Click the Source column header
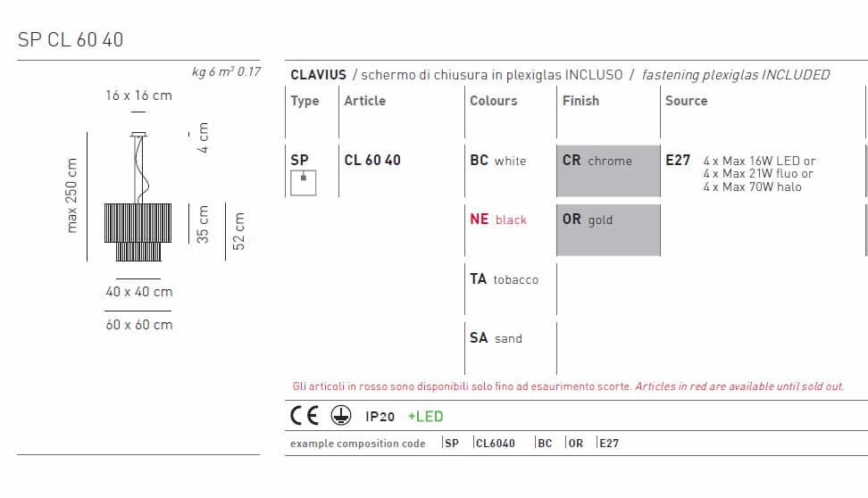The height and width of the screenshot is (498, 868). [x=686, y=101]
